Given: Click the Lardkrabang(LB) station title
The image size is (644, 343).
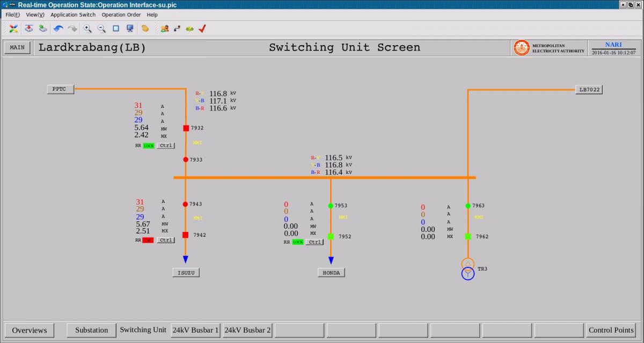Looking at the screenshot, I should coord(92,47).
